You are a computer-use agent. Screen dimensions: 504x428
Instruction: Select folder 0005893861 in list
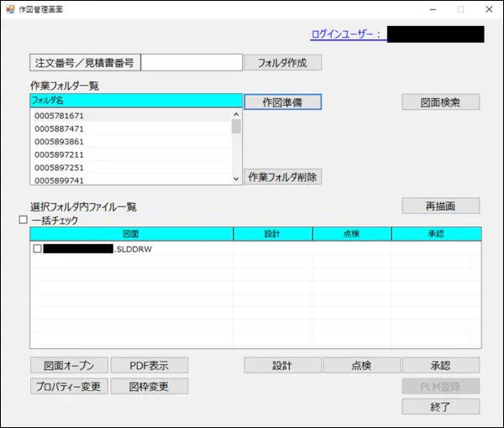[132, 142]
